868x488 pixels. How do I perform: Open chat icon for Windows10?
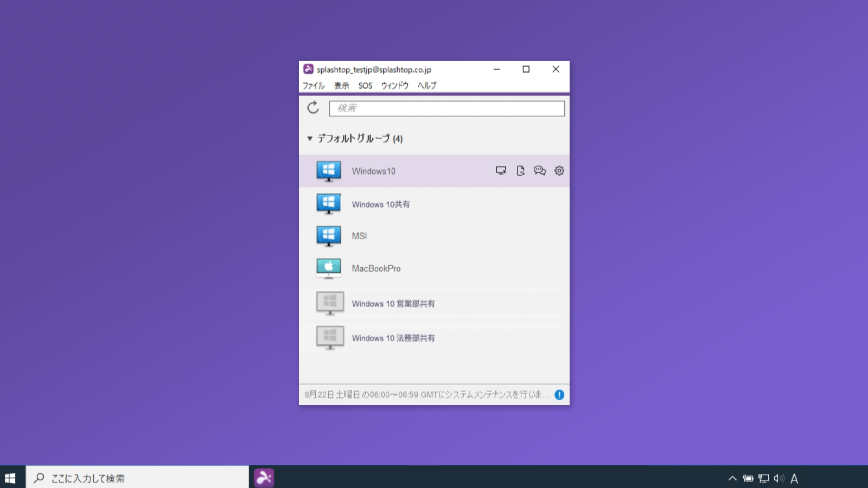540,171
